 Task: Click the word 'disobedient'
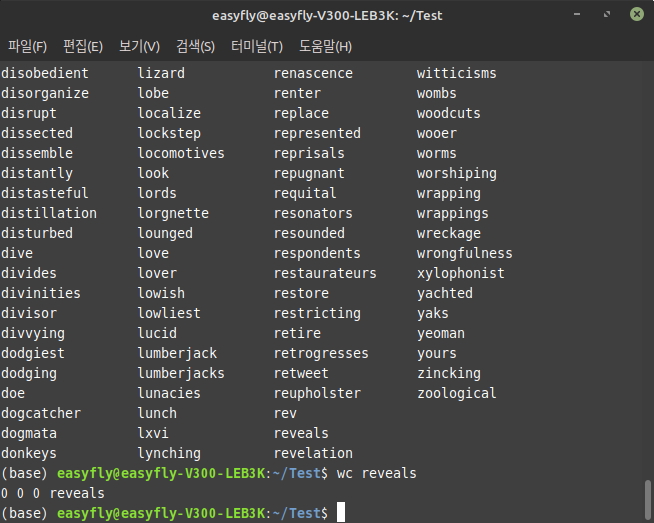pyautogui.click(x=45, y=73)
